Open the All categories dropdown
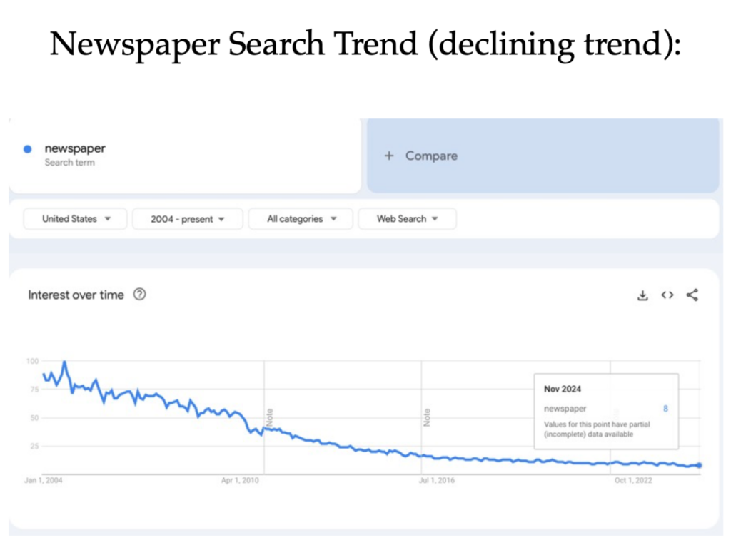 (301, 219)
